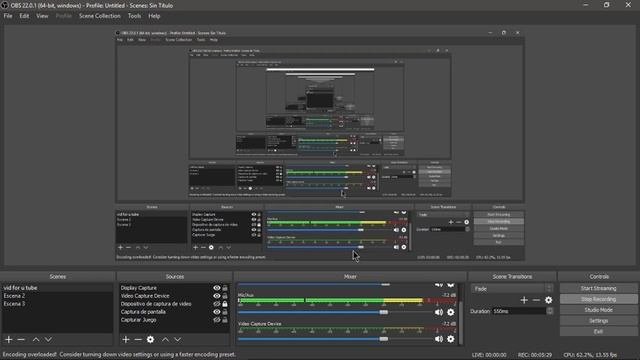
Task: Toggle lock on Display Capture source
Action: [x=225, y=288]
